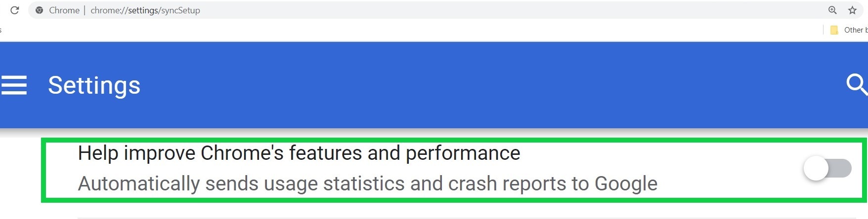Expand the Other bookmarks folder label
Image resolution: width=868 pixels, height=219 pixels.
855,30
